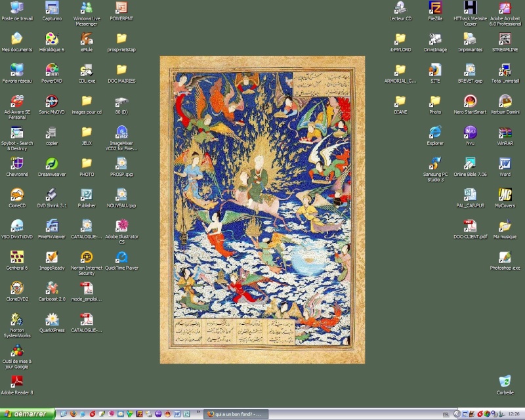This screenshot has height=420, width=525.
Task: Open Nero StartSmart shortcut
Action: [470, 104]
